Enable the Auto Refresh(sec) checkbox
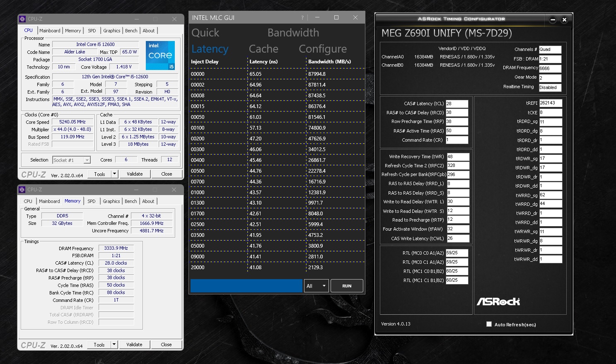 tap(489, 324)
